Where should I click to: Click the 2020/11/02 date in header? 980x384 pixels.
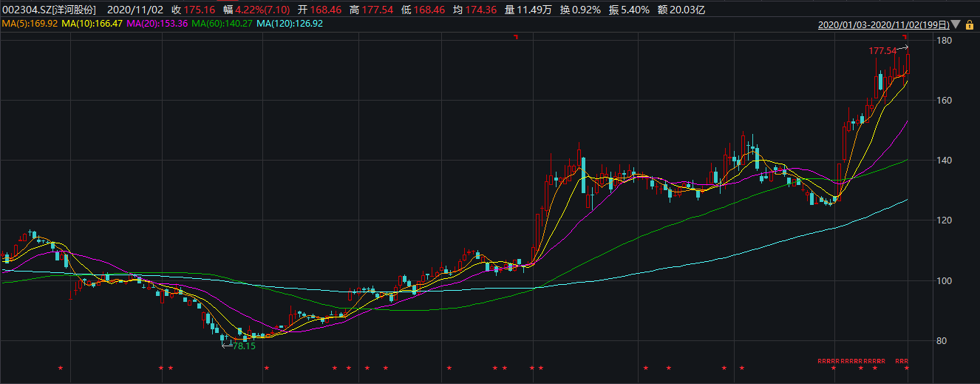(135, 10)
